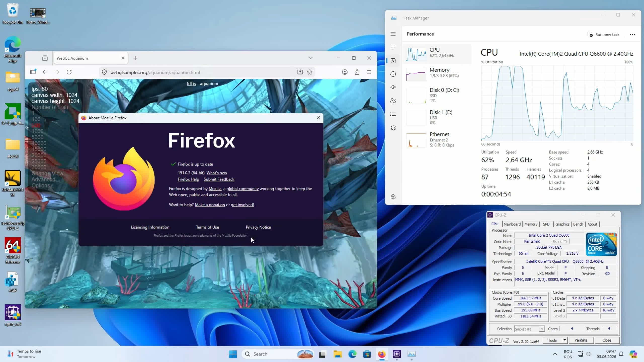This screenshot has width=644, height=362.
Task: Open What's new link in About Firefox
Action: pyautogui.click(x=217, y=173)
